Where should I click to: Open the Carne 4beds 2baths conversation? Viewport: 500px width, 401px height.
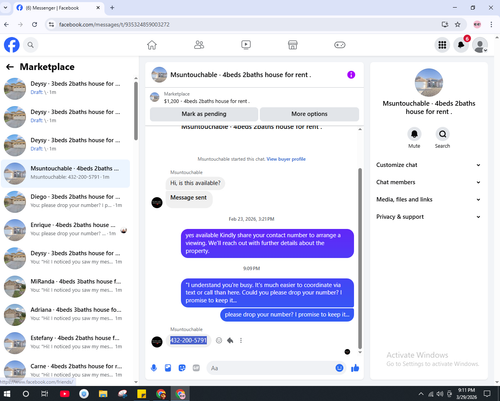[x=66, y=370]
